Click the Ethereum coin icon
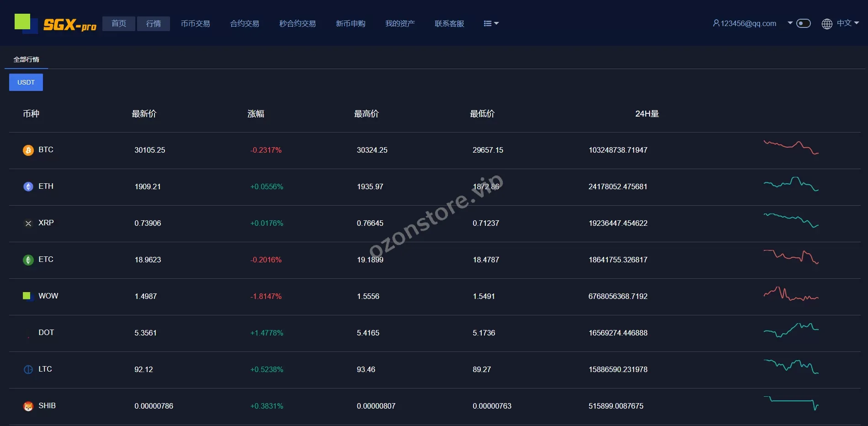 coord(28,187)
